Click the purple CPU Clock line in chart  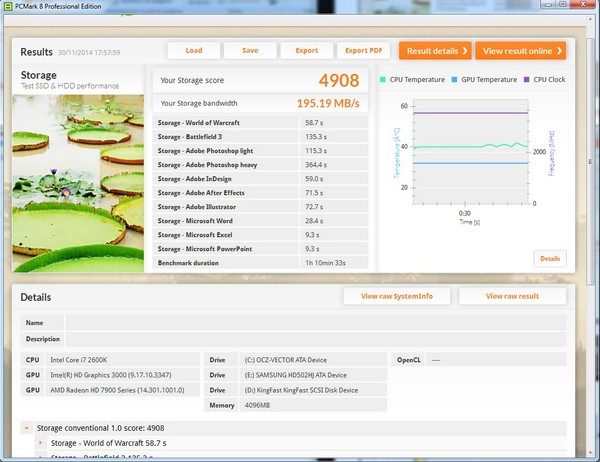coord(471,113)
